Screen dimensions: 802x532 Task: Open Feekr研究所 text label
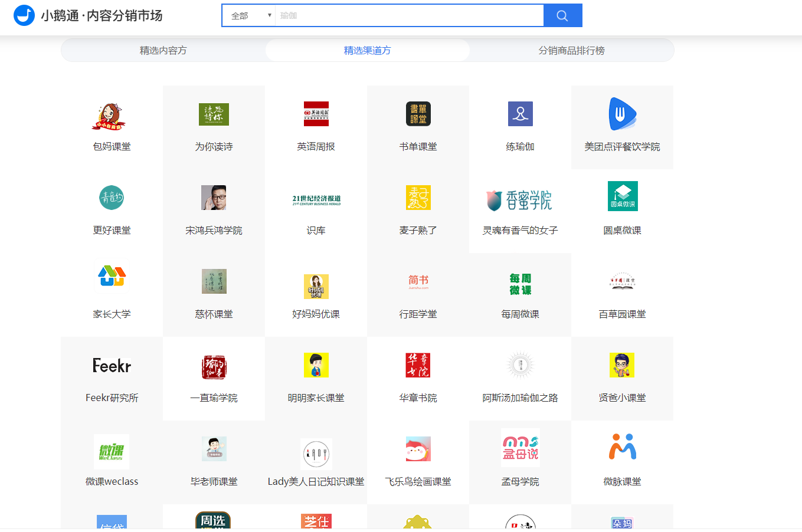click(x=112, y=398)
